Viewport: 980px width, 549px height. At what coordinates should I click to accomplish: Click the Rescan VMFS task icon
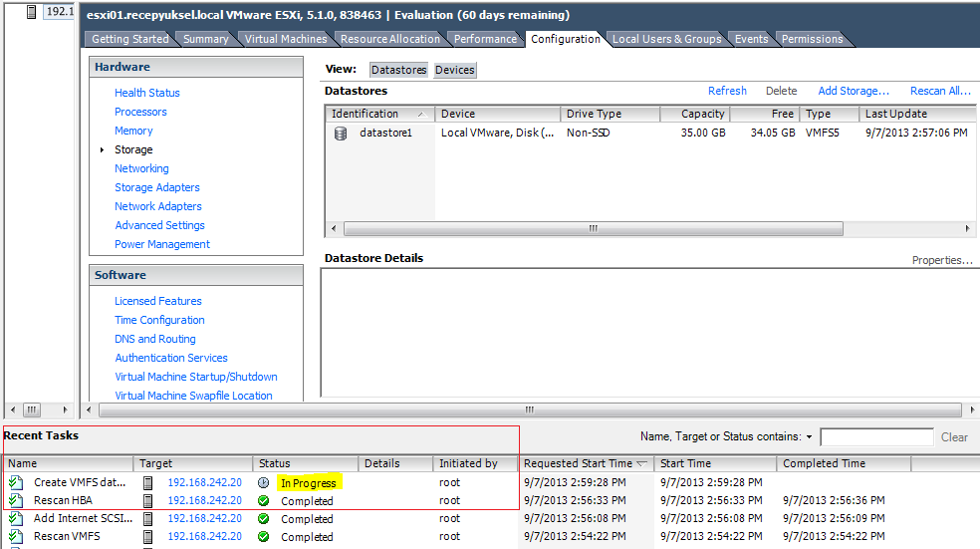pyautogui.click(x=16, y=536)
